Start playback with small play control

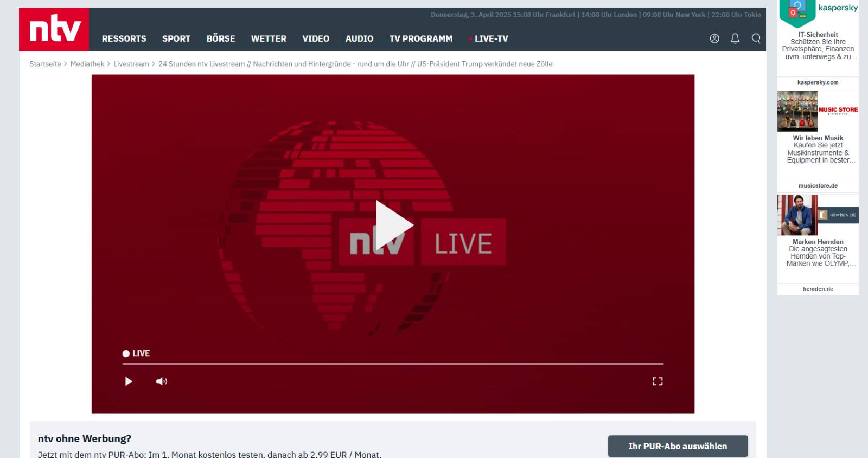(129, 382)
